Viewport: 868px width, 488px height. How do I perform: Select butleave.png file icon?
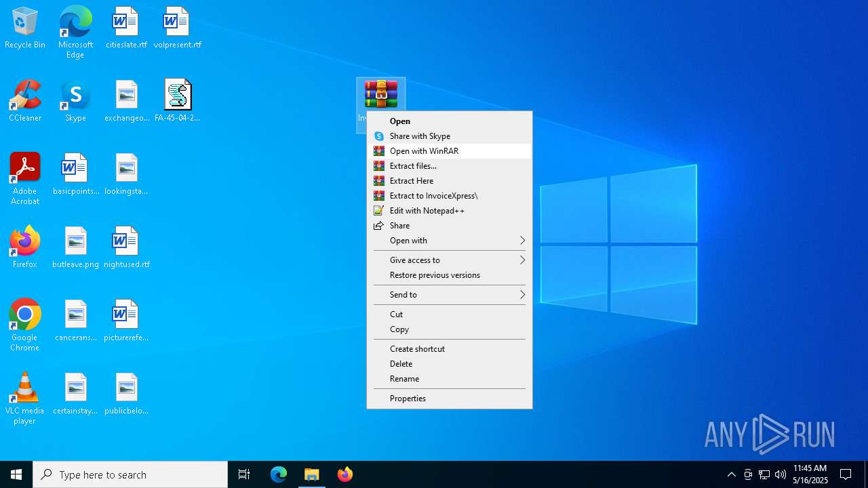76,248
